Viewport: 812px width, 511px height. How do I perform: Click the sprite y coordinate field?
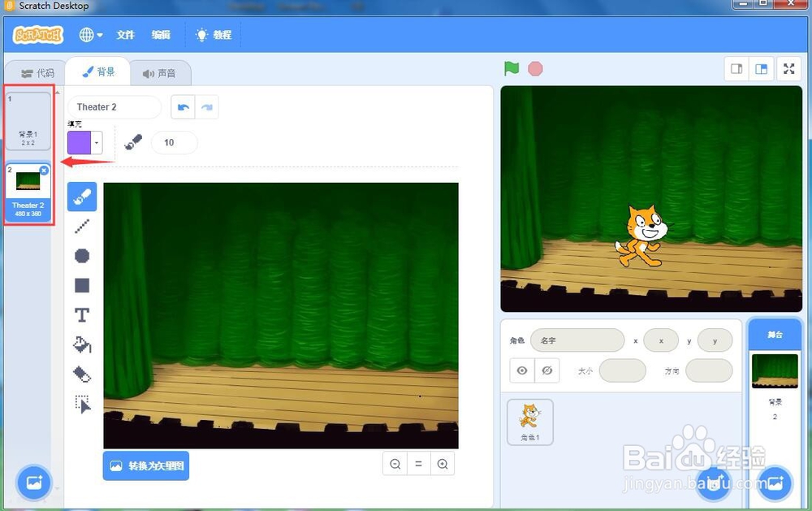(x=715, y=340)
